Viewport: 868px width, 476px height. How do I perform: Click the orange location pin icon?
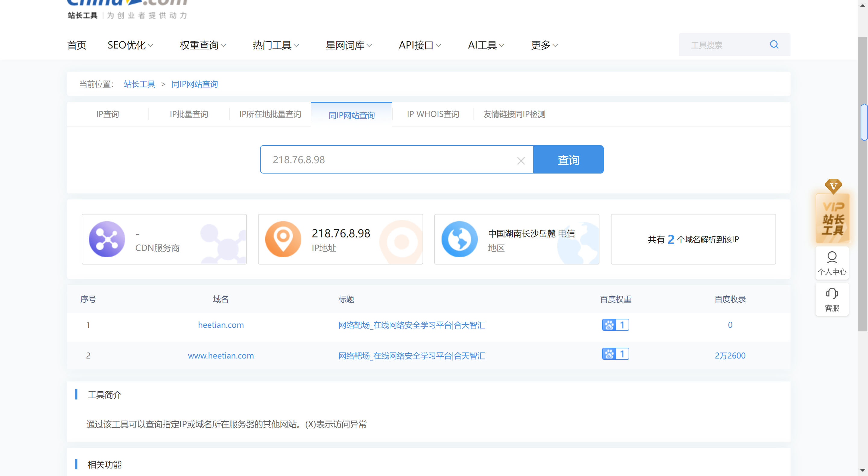pos(283,239)
